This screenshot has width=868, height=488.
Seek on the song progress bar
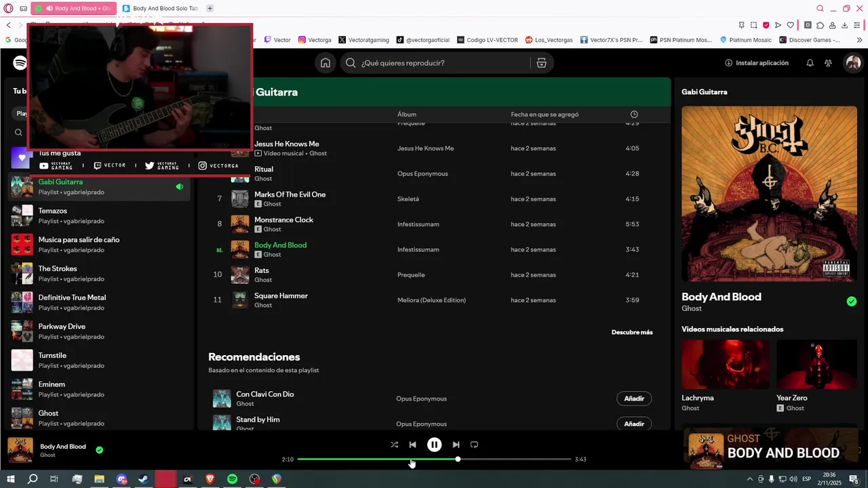[x=434, y=459]
